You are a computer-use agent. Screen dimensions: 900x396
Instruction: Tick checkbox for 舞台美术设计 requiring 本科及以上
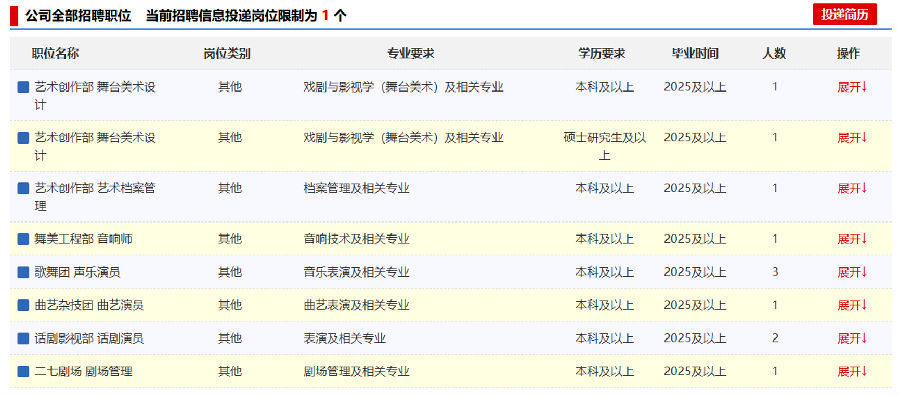23,87
